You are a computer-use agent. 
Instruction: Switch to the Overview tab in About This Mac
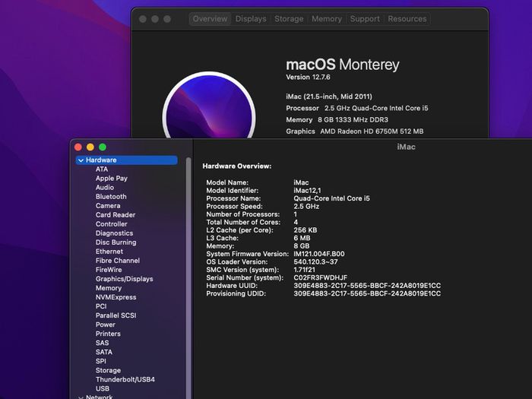point(210,19)
